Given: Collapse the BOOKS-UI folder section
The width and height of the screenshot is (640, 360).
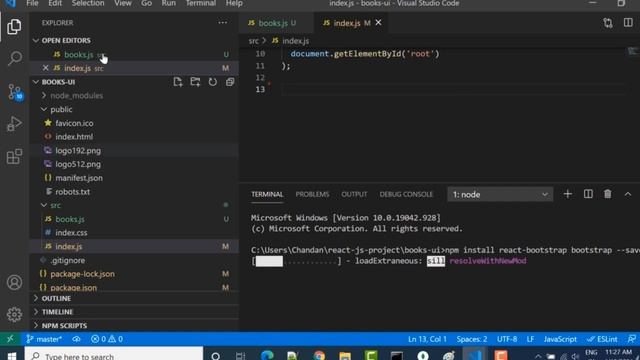Looking at the screenshot, I should (x=36, y=82).
